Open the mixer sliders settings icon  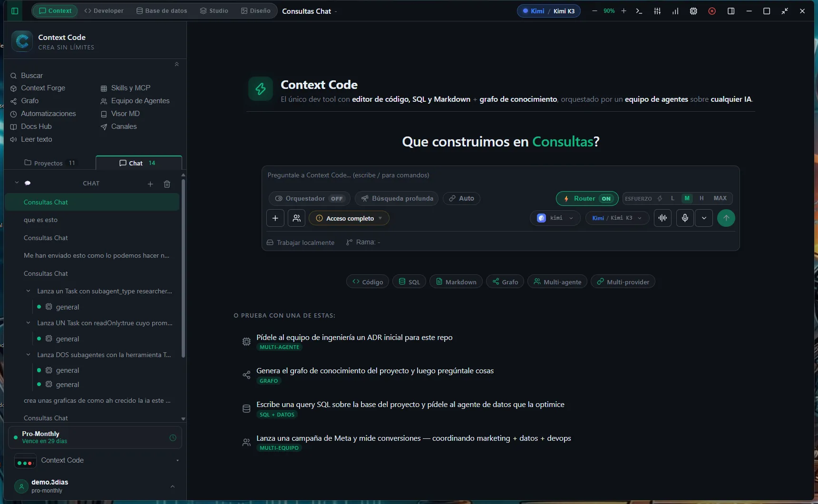(657, 11)
